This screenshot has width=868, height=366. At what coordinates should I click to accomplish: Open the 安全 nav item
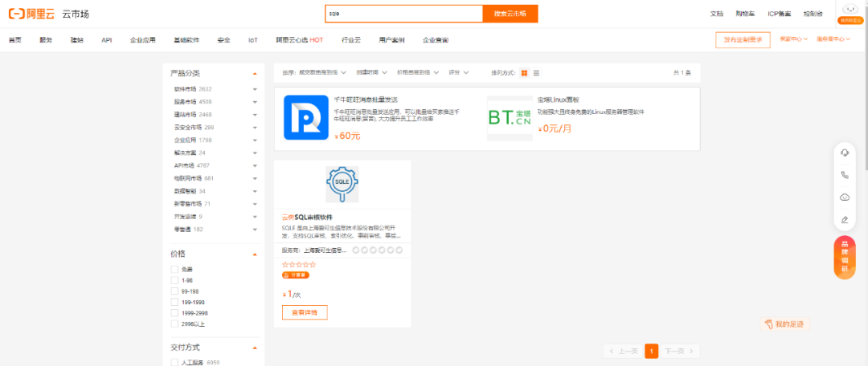click(x=223, y=40)
